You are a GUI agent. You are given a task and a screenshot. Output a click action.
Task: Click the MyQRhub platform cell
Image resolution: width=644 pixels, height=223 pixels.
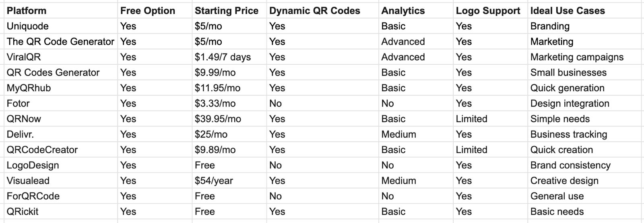[29, 88]
